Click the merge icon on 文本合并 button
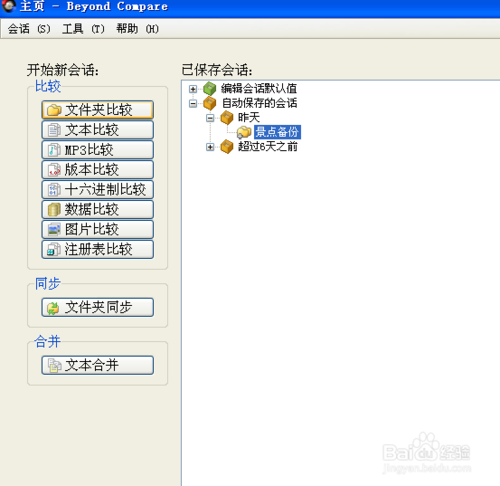Screen dimensions: 500x486 pos(54,365)
